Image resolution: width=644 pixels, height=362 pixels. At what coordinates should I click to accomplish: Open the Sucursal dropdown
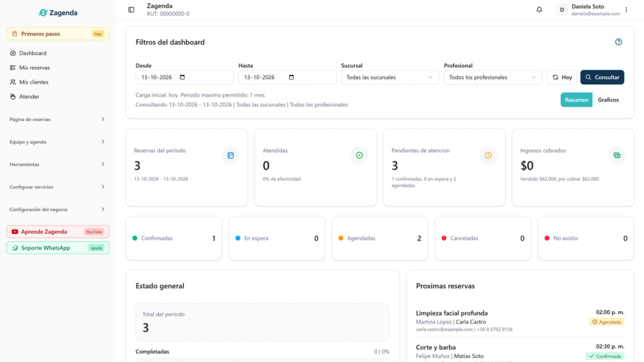pyautogui.click(x=390, y=77)
